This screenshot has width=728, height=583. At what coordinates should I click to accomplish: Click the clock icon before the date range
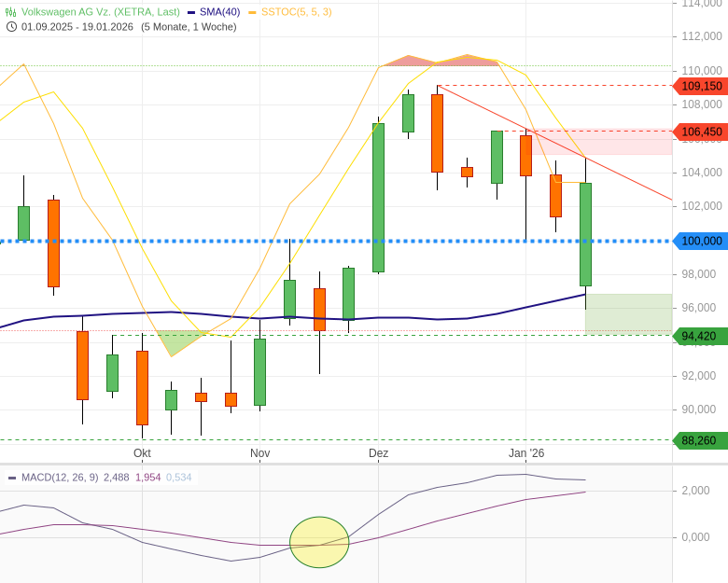coord(11,26)
